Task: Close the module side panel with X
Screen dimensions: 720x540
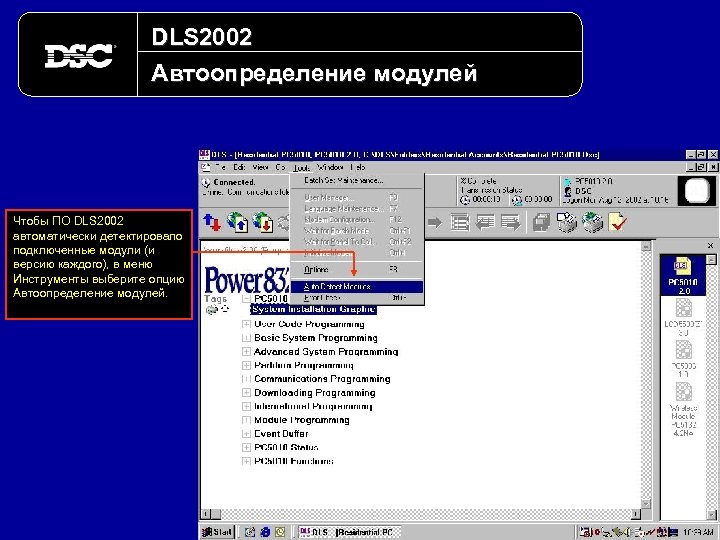Action: pyautogui.click(x=710, y=246)
